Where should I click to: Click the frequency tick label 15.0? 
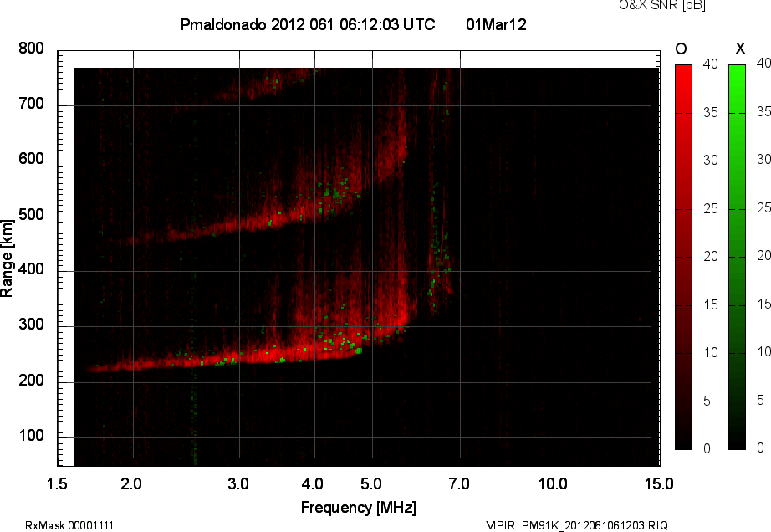pyautogui.click(x=659, y=483)
